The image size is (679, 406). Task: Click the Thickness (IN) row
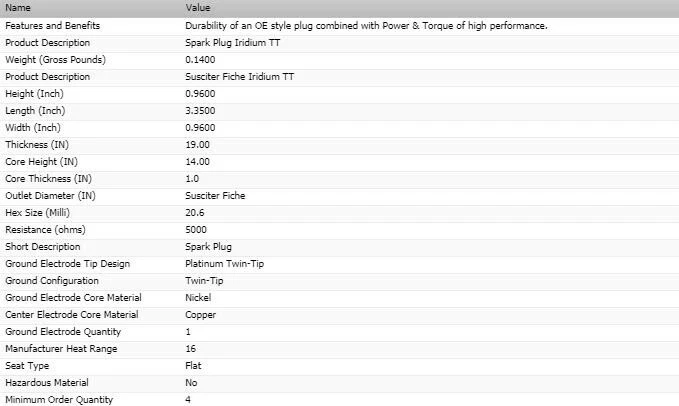point(340,145)
